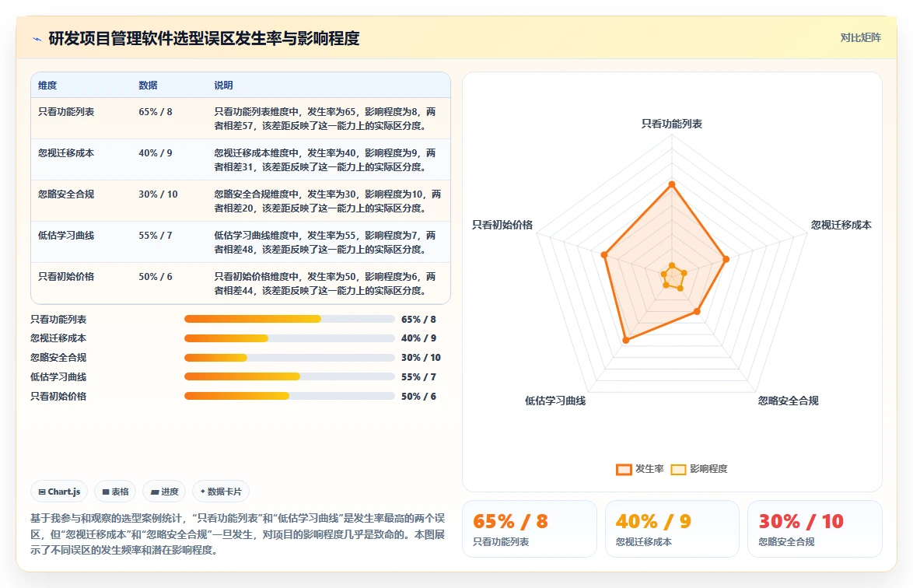Viewport: 913px width, 588px height.
Task: Click the 说明 column header
Action: [x=224, y=85]
